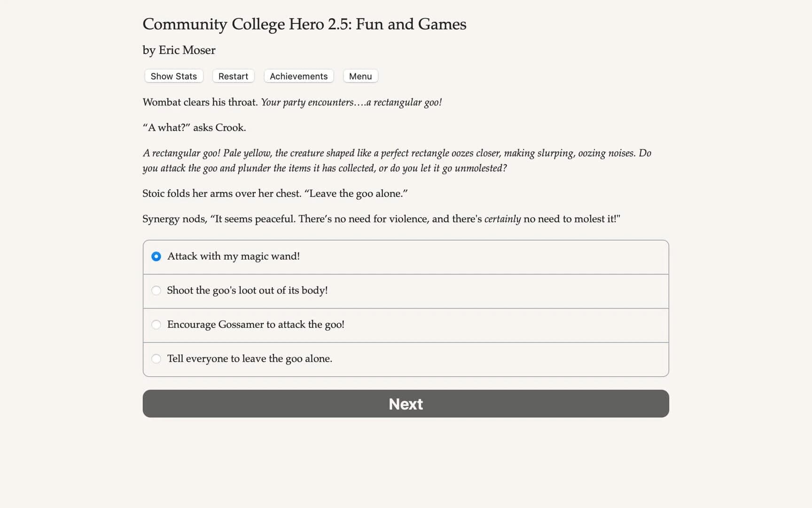Click Restart to begin the story over
This screenshot has height=508, width=812.
click(233, 76)
